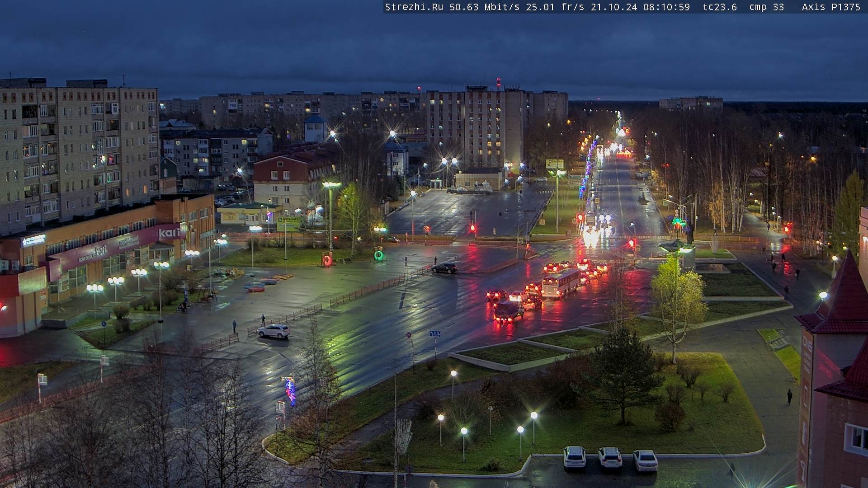
Task: Select the Axis P1375 camera model label
Action: (831, 7)
